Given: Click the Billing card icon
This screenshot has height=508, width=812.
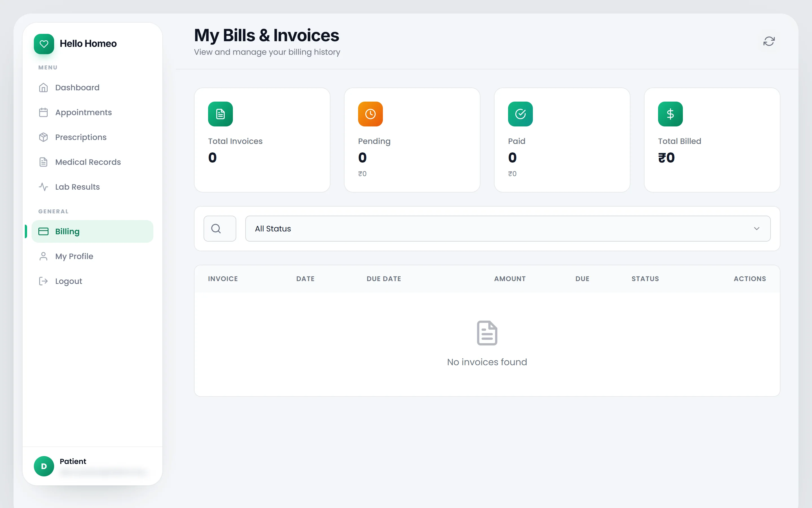Looking at the screenshot, I should coord(43,231).
